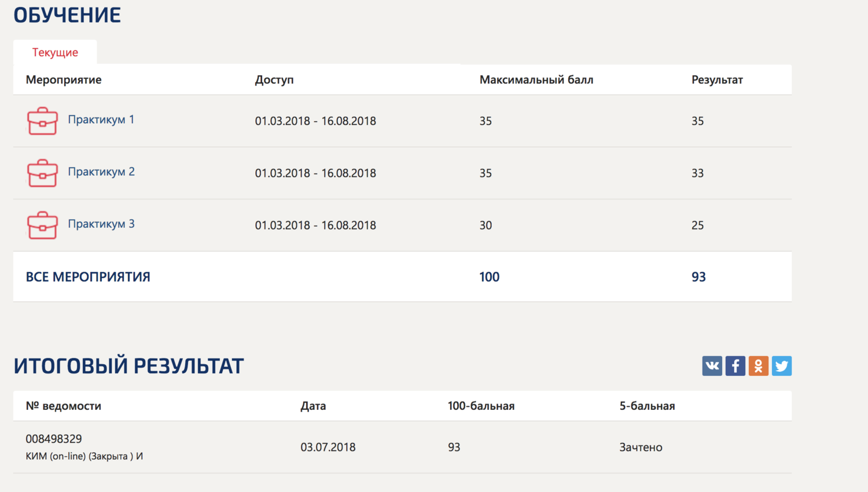Screen dimensions: 868x492
Task: Select the ВСЕ МЕРОПРИЯТИЯ summary row
Action: 402,276
